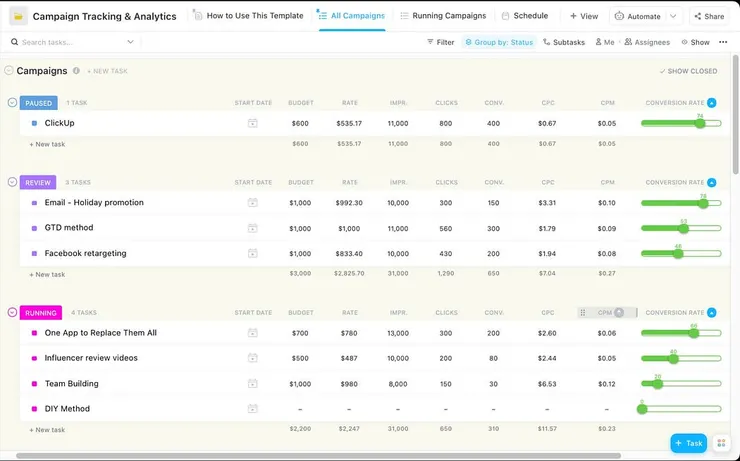Screen dimensions: 740x461
Task: Open the Automate dropdown arrow
Action: 673,16
